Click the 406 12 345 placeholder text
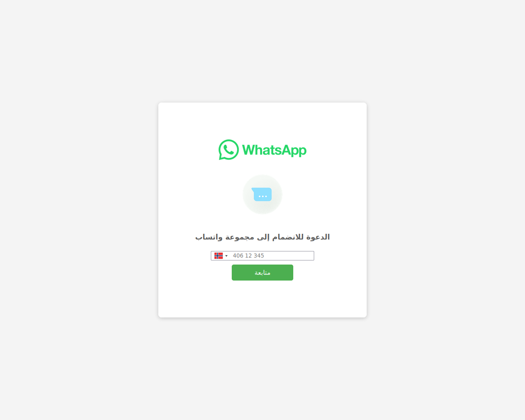Screen dimensions: 525x420 point(249,256)
